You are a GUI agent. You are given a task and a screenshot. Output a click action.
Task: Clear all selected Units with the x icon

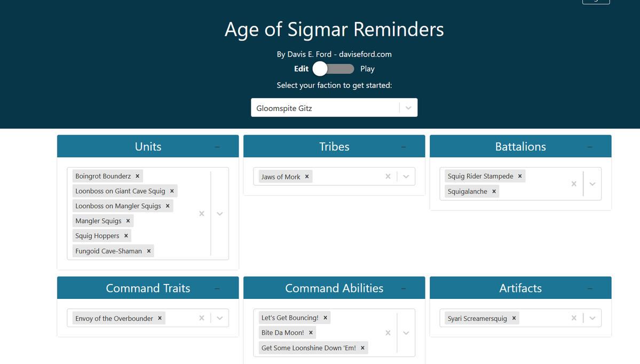coord(202,213)
